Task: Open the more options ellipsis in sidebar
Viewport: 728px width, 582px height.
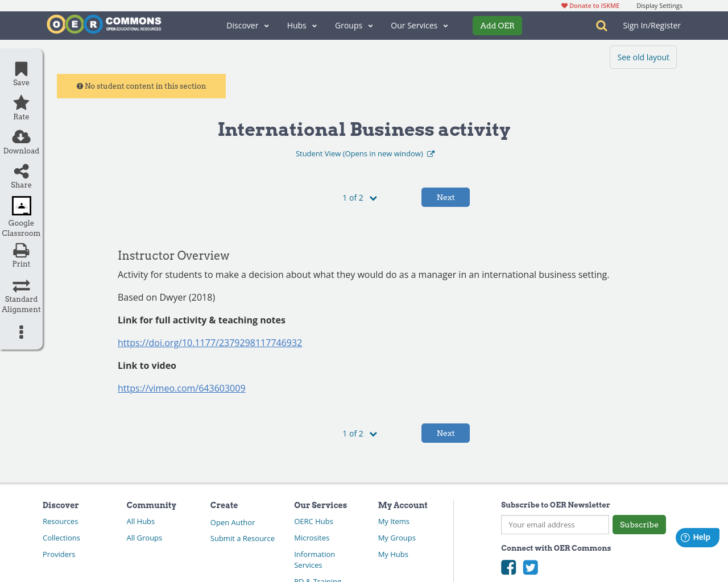Action: [20, 331]
